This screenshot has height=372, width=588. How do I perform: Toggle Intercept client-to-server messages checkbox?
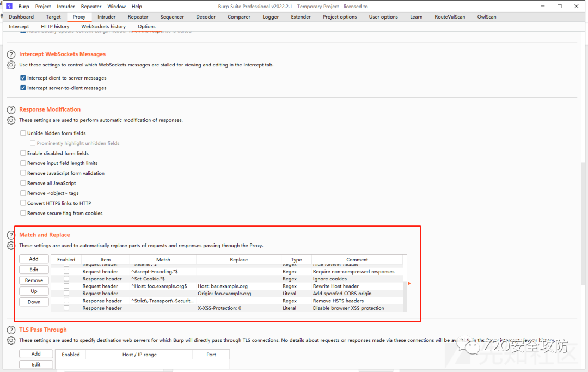[x=23, y=78]
